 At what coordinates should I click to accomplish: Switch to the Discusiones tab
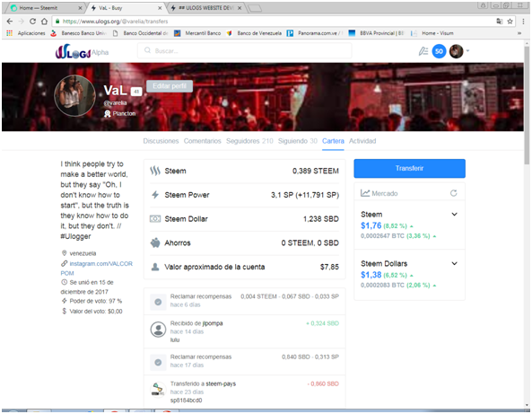point(161,141)
